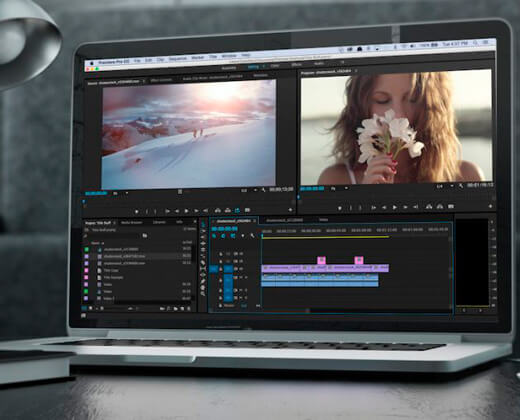Click Source monitor current timecode
This screenshot has height=420, width=520.
[x=96, y=193]
